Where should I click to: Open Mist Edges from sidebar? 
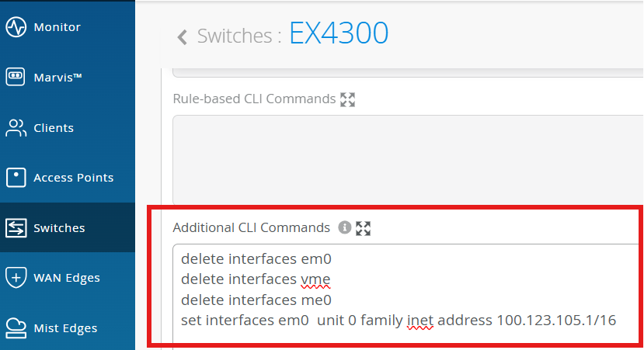tap(65, 327)
